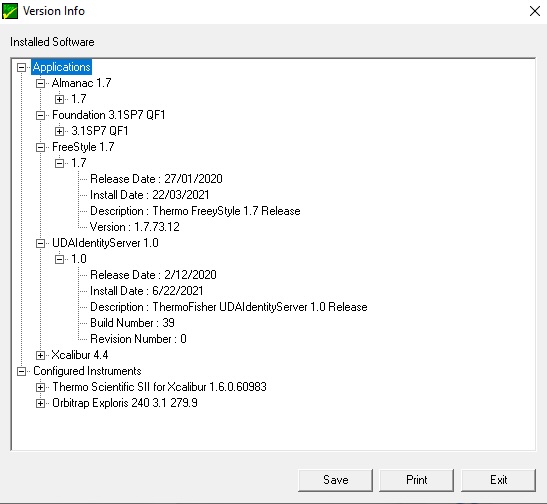Select Orbitrap Exploris 240 3.1 279.9
The height and width of the screenshot is (504, 547).
(125, 403)
